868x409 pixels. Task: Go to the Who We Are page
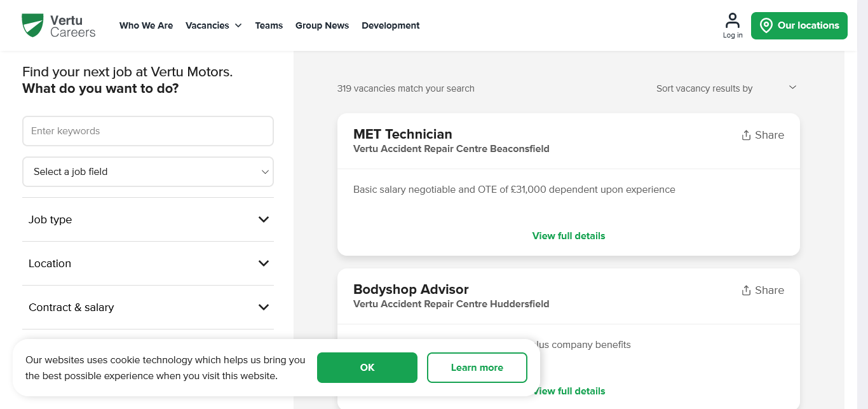click(x=146, y=25)
